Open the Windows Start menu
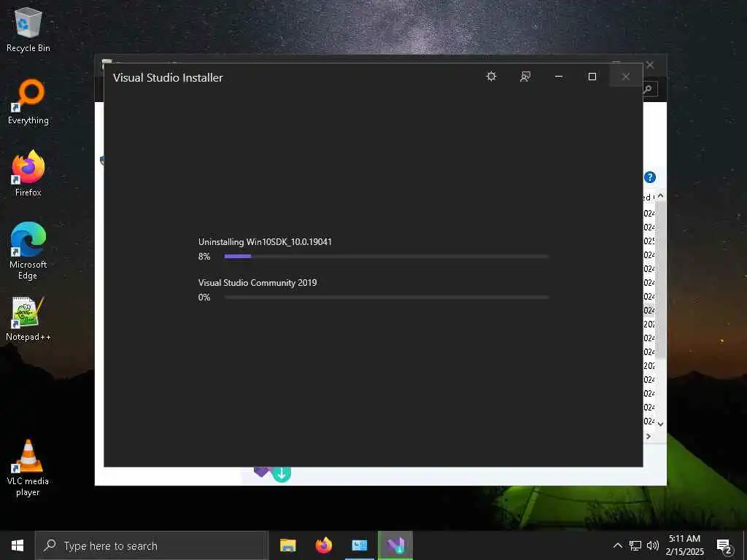The image size is (747, 560). [x=18, y=545]
